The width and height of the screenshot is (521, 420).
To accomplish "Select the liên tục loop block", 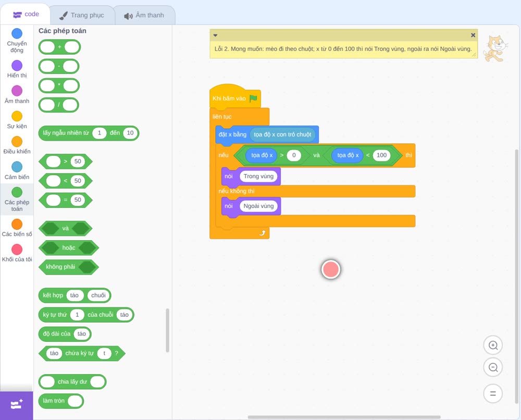I will tap(222, 117).
